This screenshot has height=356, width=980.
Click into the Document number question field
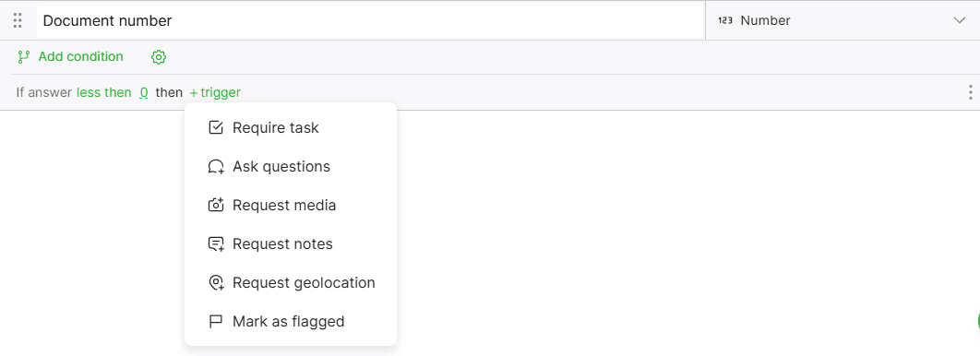click(371, 20)
